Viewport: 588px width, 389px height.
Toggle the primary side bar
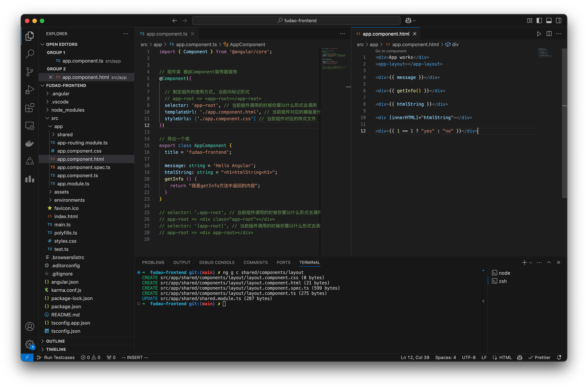(539, 21)
